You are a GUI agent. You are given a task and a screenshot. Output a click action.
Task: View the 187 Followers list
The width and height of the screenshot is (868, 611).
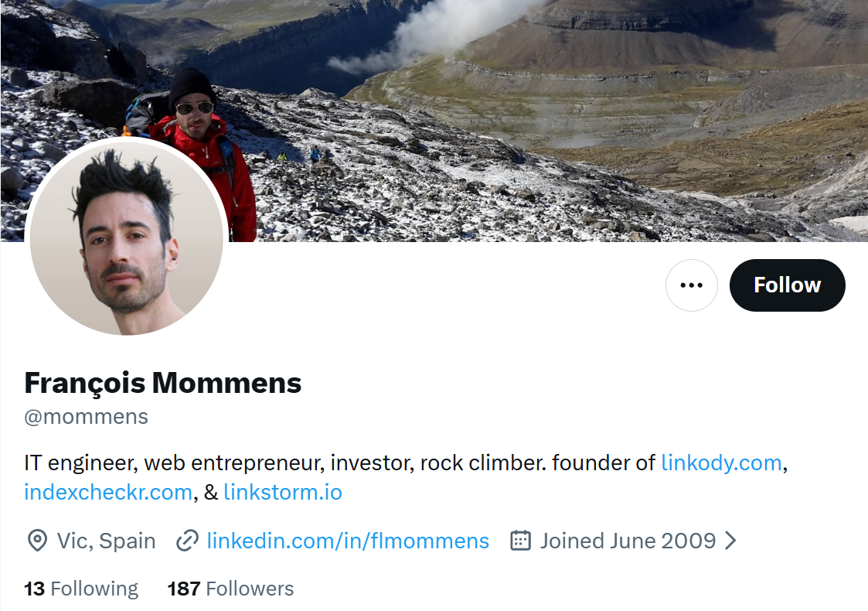pyautogui.click(x=230, y=588)
